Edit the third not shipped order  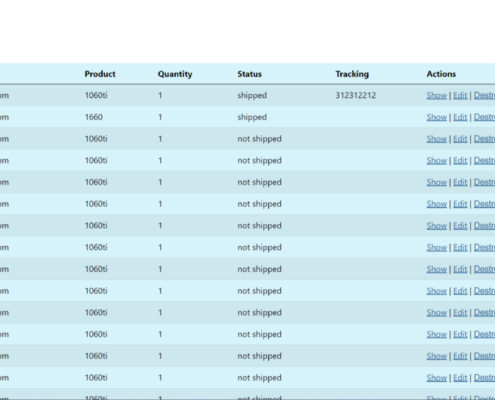tap(460, 182)
